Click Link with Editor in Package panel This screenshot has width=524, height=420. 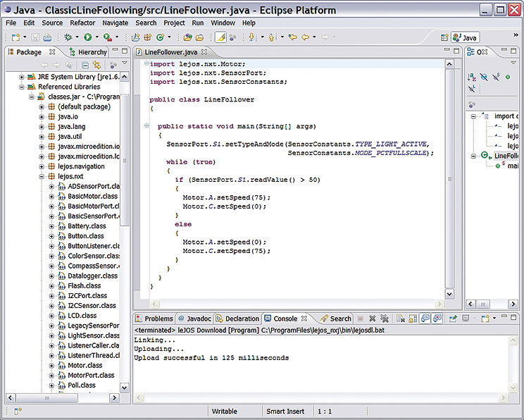tap(97, 65)
